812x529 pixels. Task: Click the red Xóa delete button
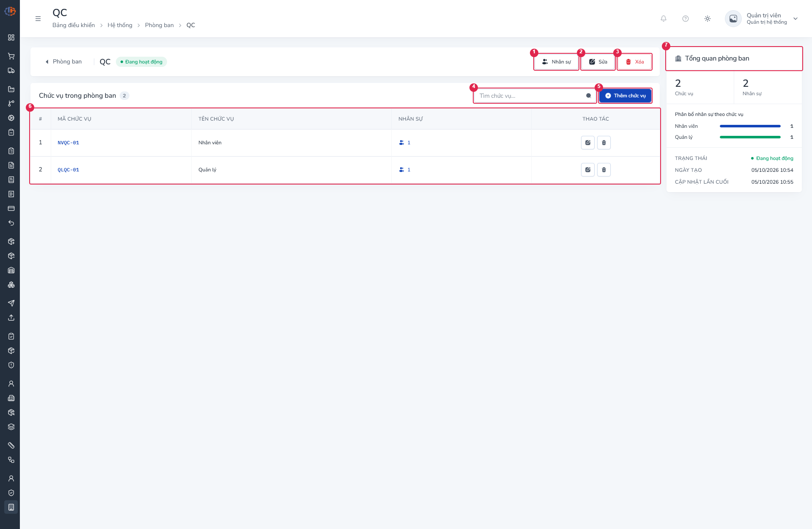pos(634,62)
